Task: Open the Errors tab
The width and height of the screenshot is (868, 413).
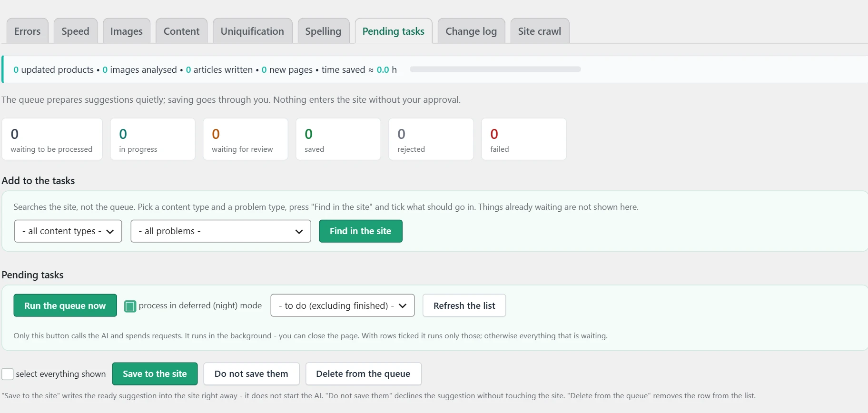Action: pyautogui.click(x=27, y=31)
